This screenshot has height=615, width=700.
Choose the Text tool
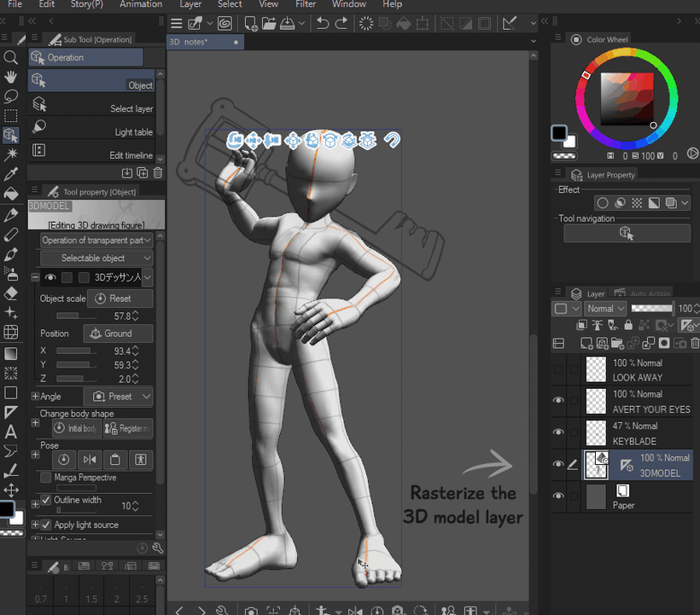(x=10, y=432)
